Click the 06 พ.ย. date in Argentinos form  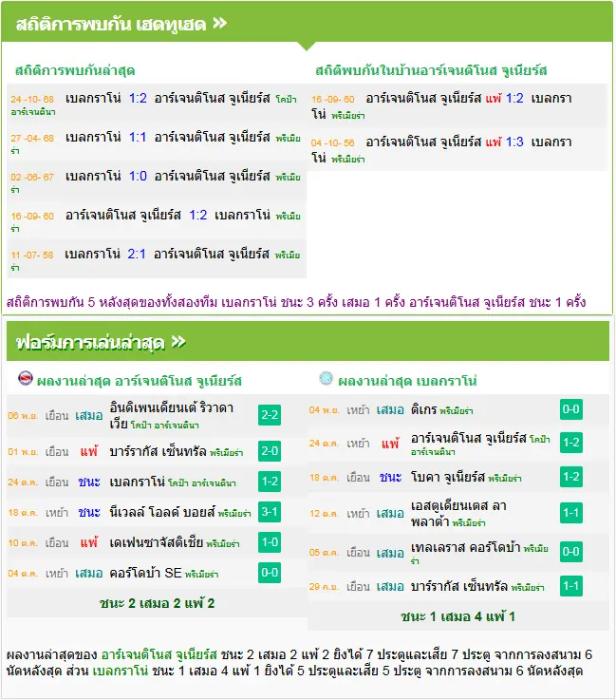[23, 416]
